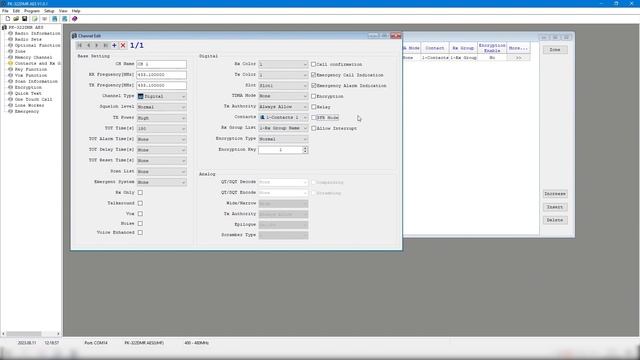This screenshot has height=360, width=640.
Task: Click the >> cell under More column
Action: pos(518,58)
